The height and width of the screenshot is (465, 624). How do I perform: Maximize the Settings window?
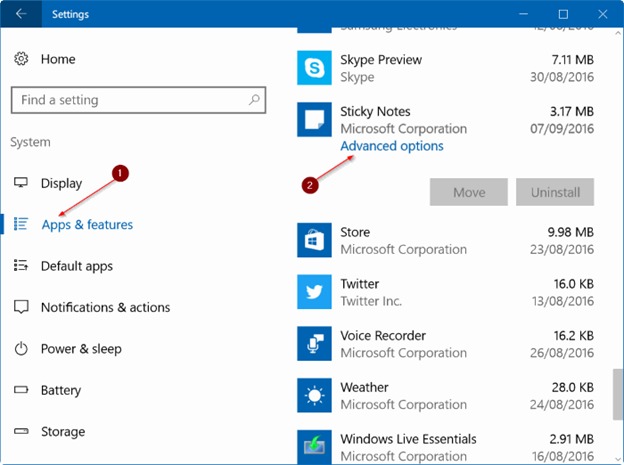(563, 14)
